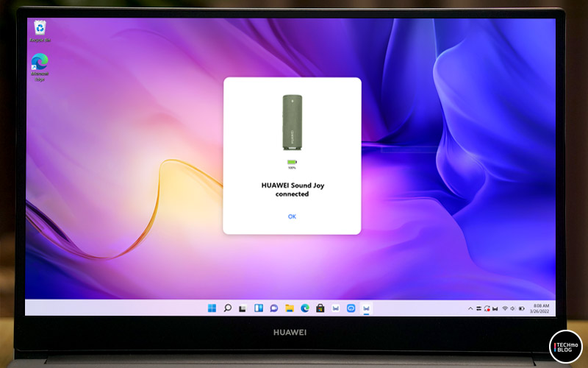Launch Microsoft Edge from the taskbar
This screenshot has width=588, height=368.
pos(304,308)
